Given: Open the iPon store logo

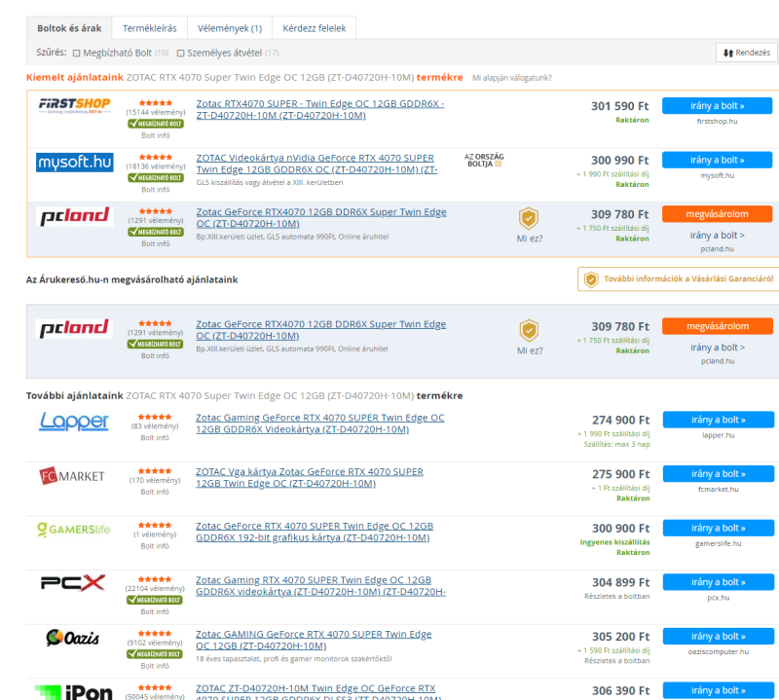Looking at the screenshot, I should pyautogui.click(x=74, y=691).
